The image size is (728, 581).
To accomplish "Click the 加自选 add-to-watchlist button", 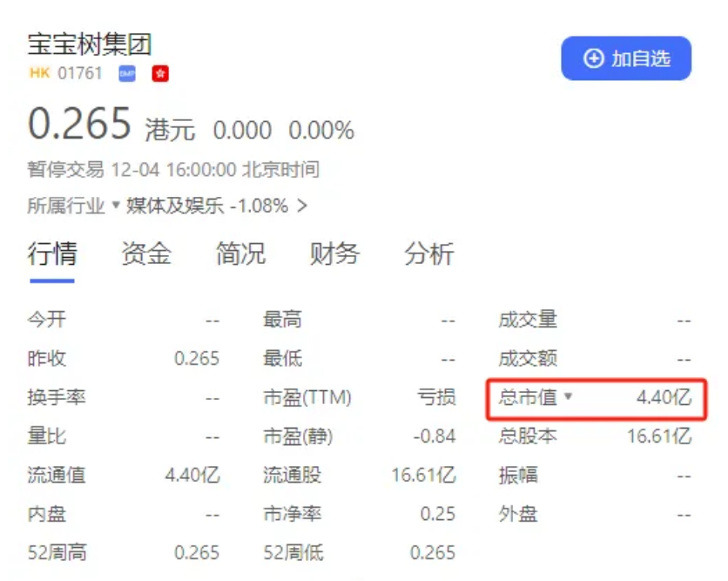I will 625,58.
